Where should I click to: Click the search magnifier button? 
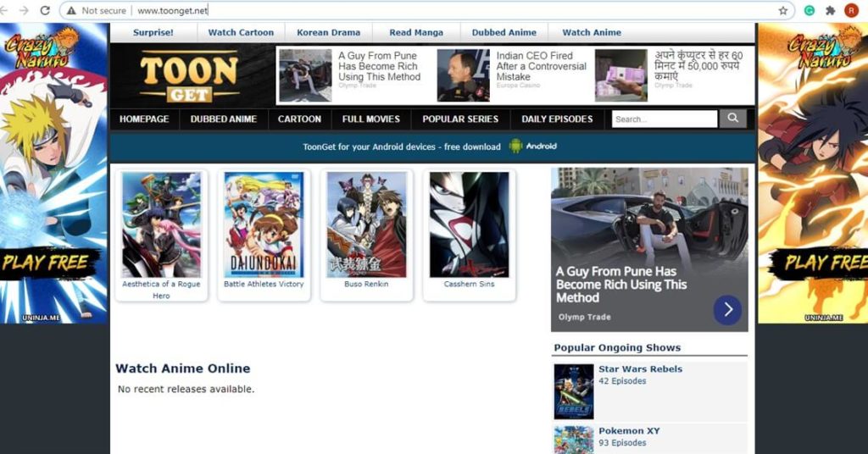pos(732,119)
